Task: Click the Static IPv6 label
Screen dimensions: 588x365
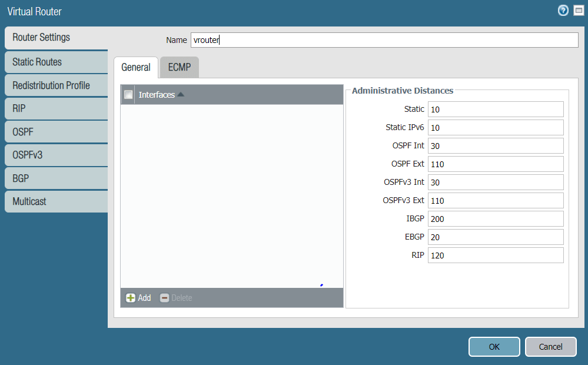Action: pos(404,127)
